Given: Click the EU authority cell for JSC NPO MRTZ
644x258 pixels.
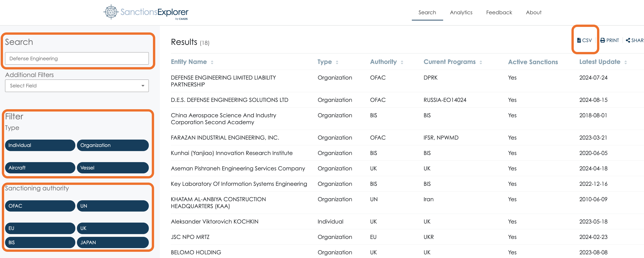Looking at the screenshot, I should coord(373,237).
